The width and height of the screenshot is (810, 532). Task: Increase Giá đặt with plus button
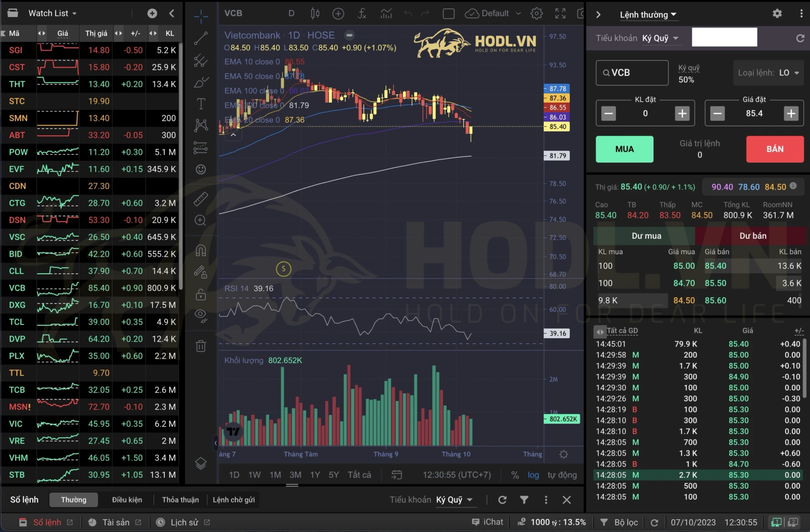pos(791,113)
